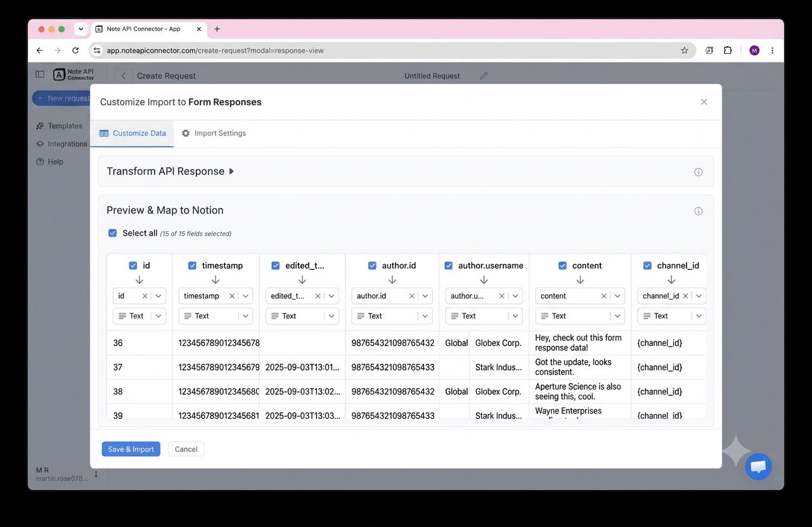Clear the id field mapping
Viewport: 812px width, 527px height.
[x=145, y=296]
